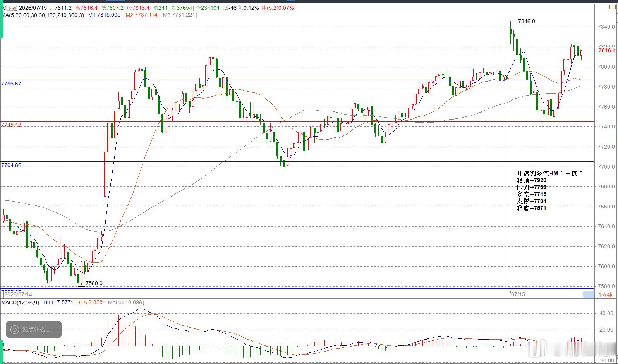The image size is (618, 364).
Task: Click the M2 7787.114 moving average label
Action: [x=143, y=15]
